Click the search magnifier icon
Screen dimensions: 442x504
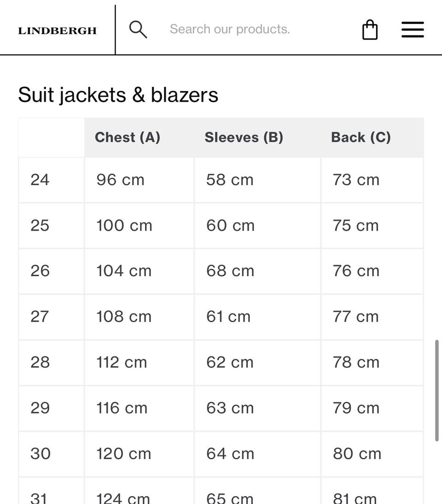tap(138, 29)
